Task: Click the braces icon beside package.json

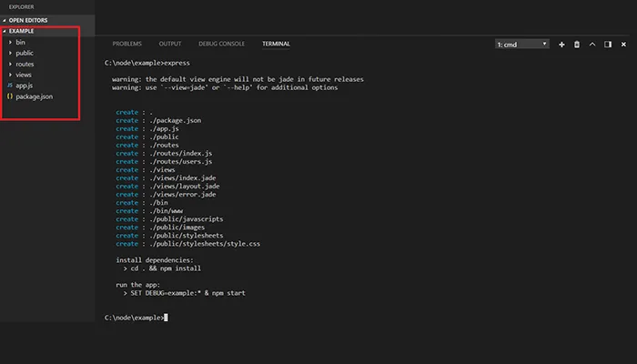Action: click(10, 96)
